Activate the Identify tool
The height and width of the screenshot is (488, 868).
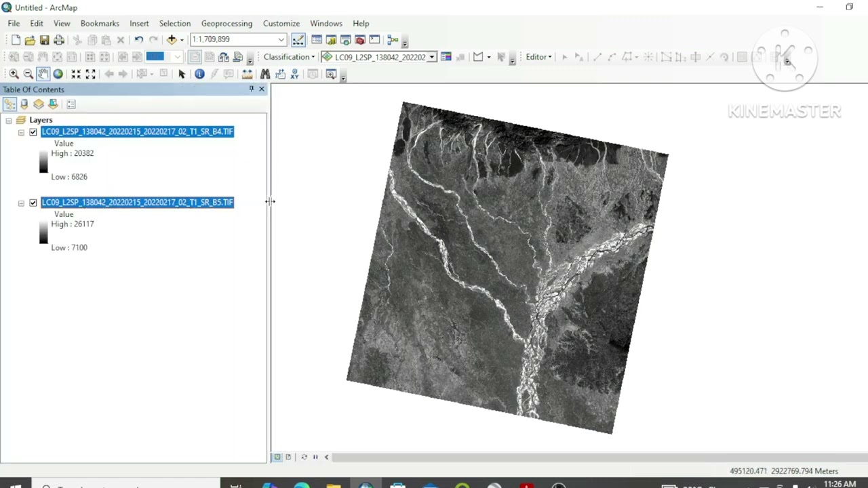click(x=199, y=74)
